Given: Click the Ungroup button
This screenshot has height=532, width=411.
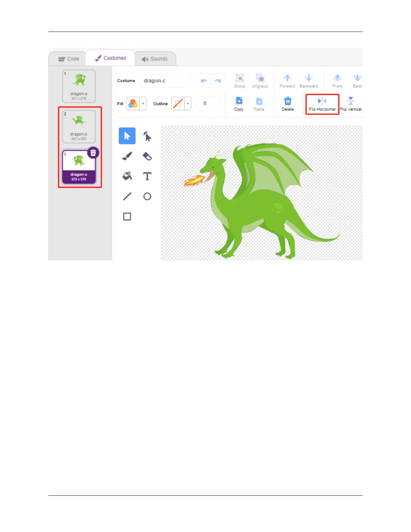Looking at the screenshot, I should [260, 81].
